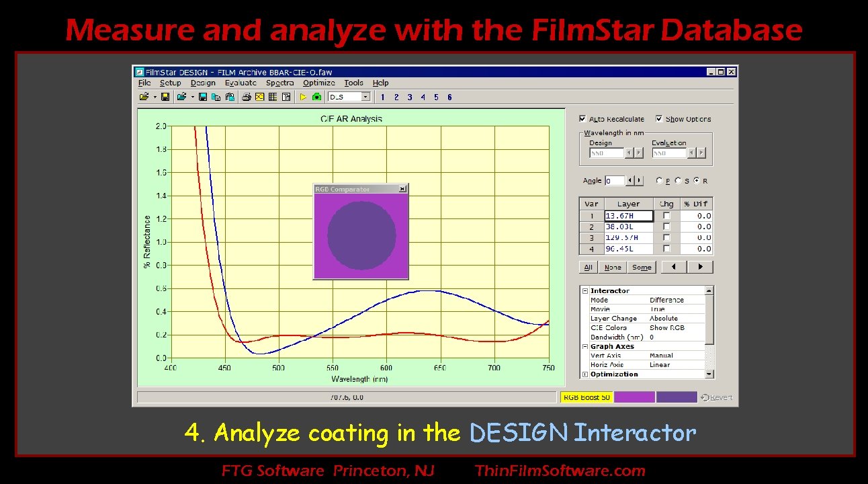Click the table grid toolbar icon

273,97
